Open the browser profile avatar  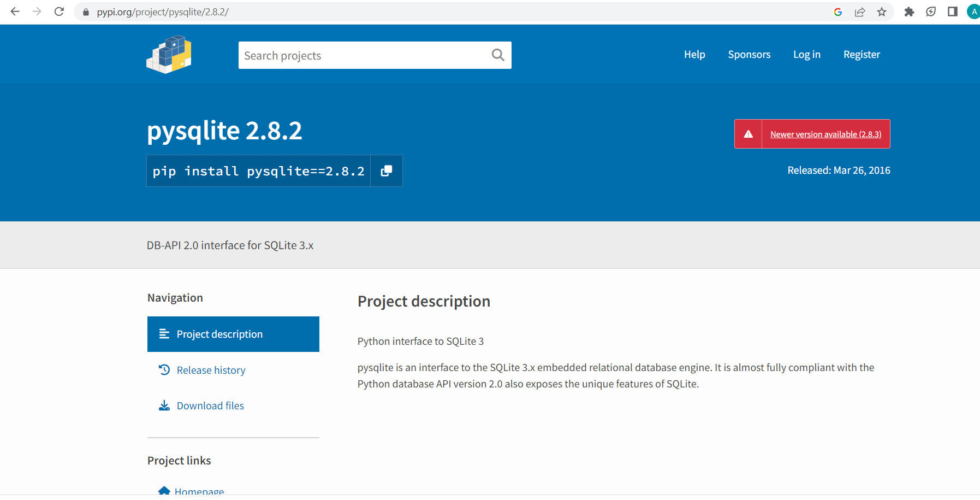[x=973, y=12]
